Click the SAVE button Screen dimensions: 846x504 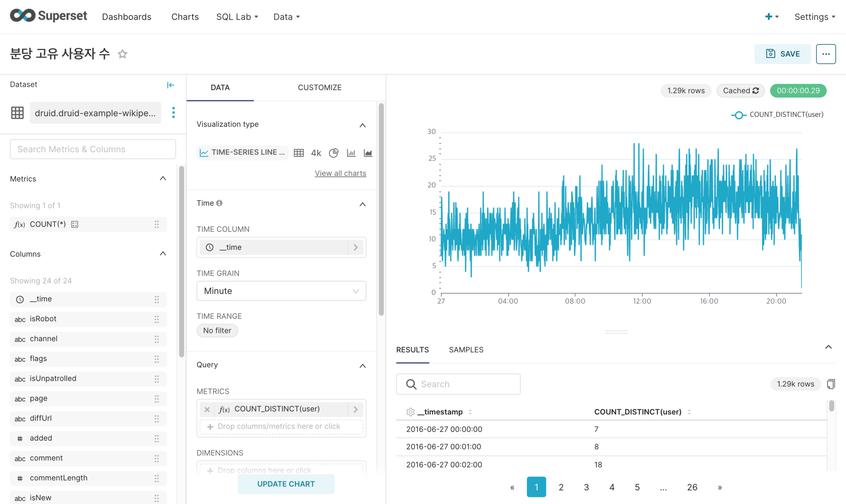click(782, 54)
